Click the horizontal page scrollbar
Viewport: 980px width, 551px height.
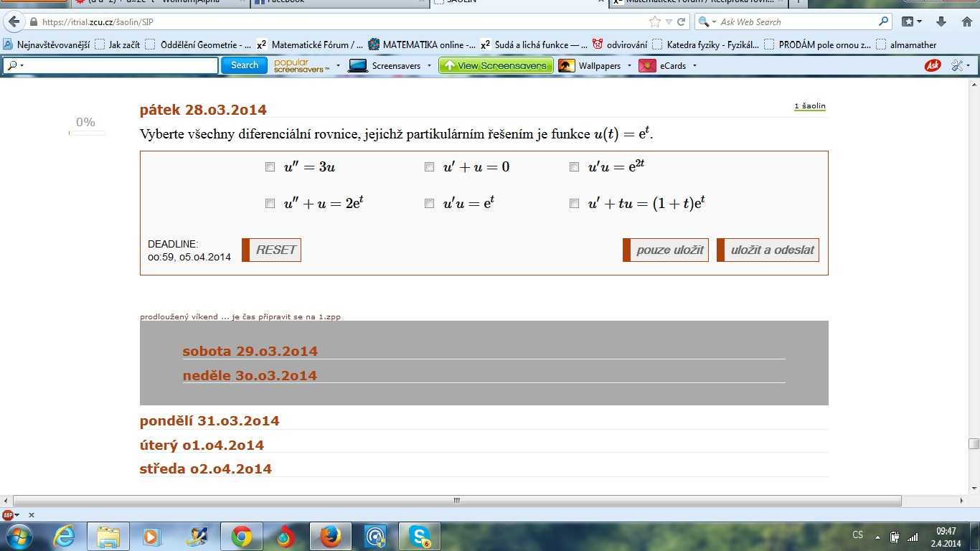[457, 501]
